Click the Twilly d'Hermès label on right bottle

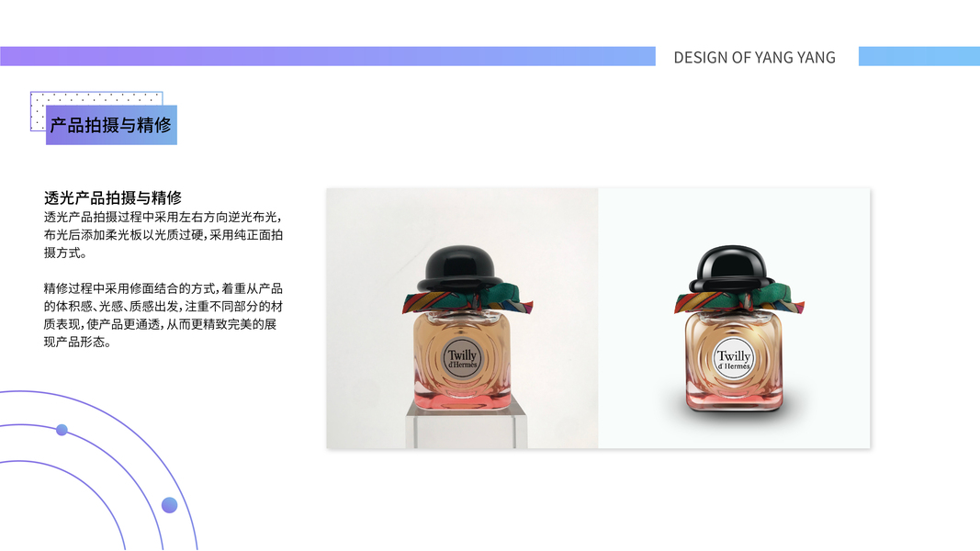point(733,358)
